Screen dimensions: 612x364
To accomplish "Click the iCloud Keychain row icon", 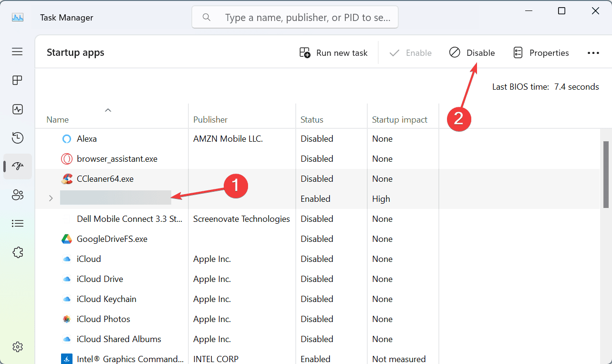I will coord(67,299).
